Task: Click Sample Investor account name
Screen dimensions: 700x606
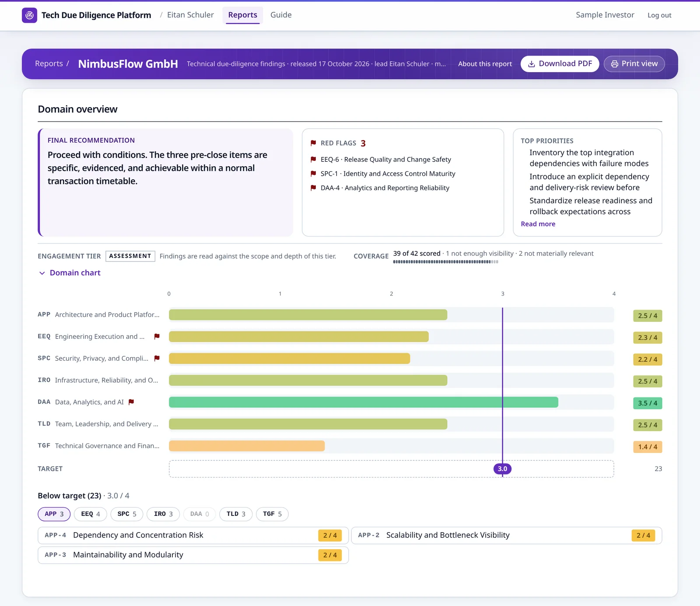Action: 605,15
